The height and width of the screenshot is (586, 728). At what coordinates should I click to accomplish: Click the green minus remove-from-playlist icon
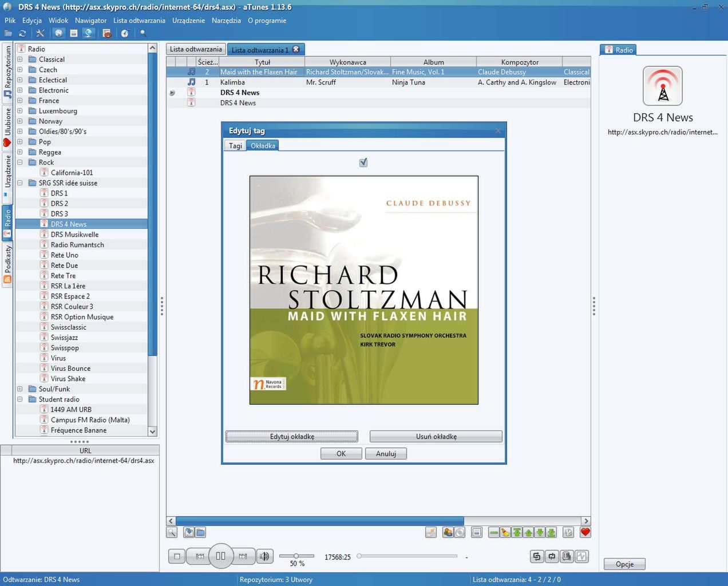coord(494,533)
